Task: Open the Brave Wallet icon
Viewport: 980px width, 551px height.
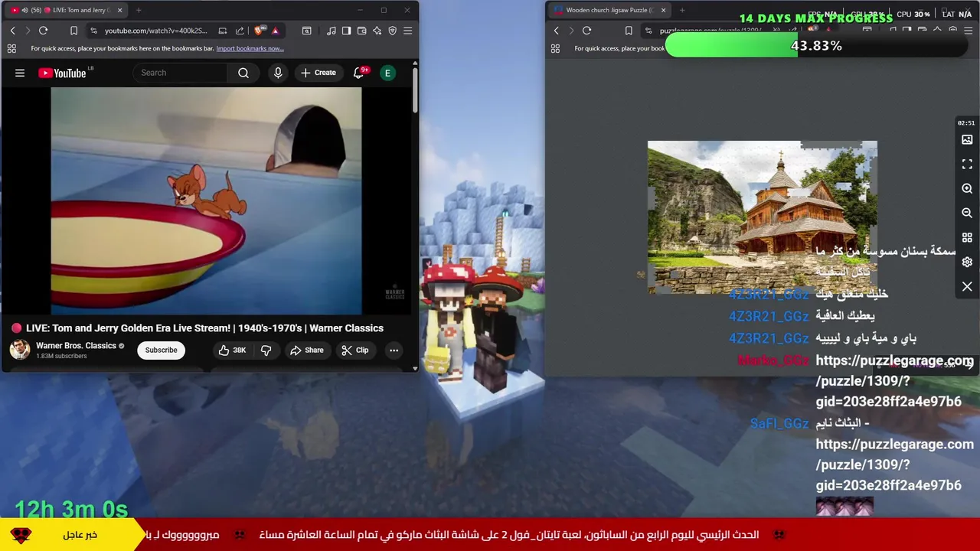Action: click(x=361, y=31)
